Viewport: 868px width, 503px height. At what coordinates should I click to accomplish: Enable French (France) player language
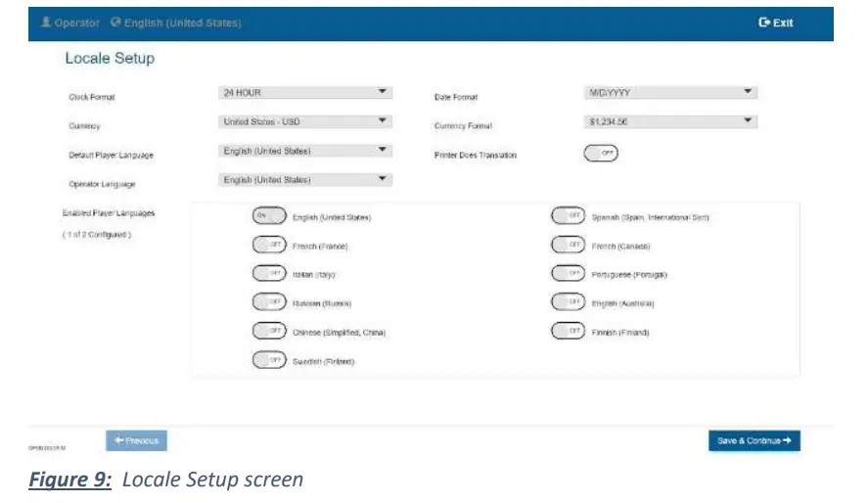[268, 246]
